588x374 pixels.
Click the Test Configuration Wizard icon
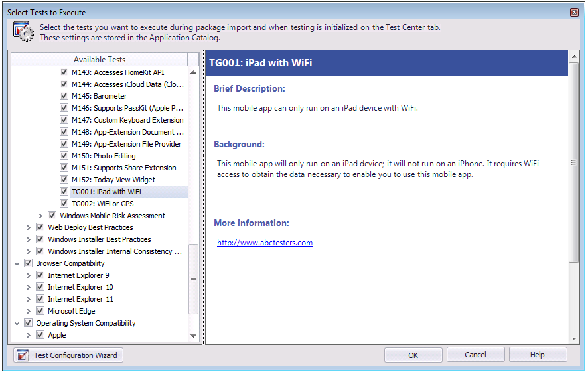click(23, 355)
